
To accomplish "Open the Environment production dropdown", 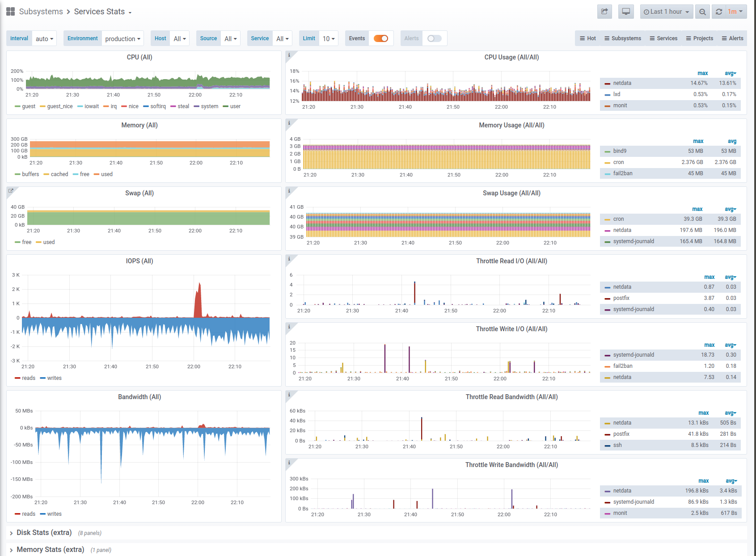I will 122,38.
